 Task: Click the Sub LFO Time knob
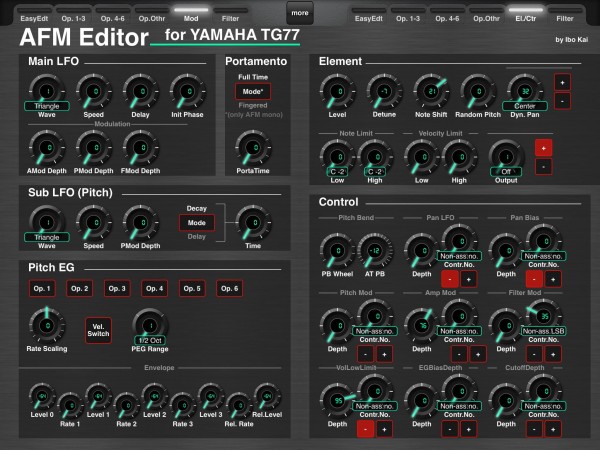(253, 223)
